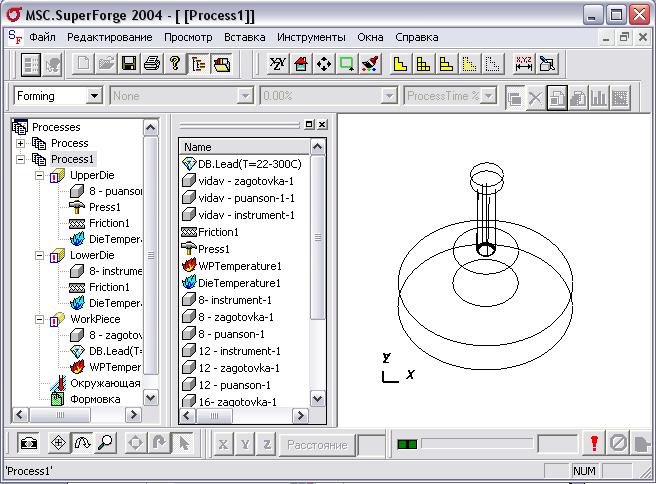Open the Forming dropdown
656x484 pixels.
[95, 96]
